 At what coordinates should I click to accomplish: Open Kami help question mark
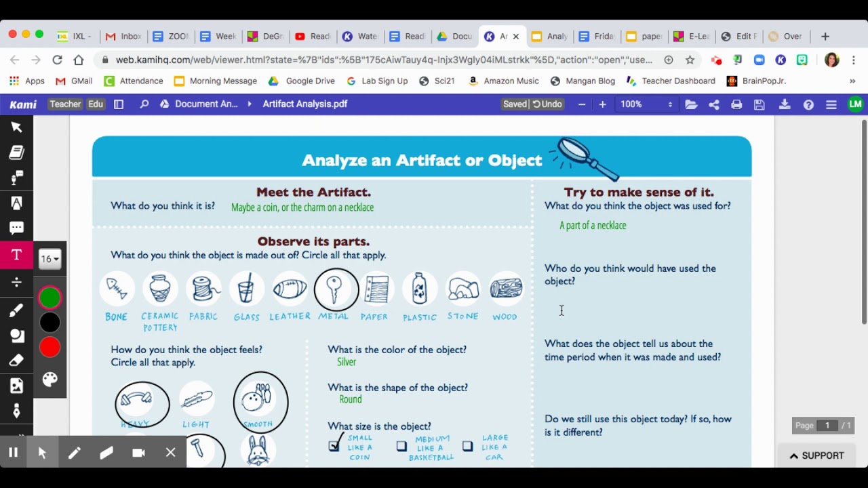pyautogui.click(x=808, y=104)
